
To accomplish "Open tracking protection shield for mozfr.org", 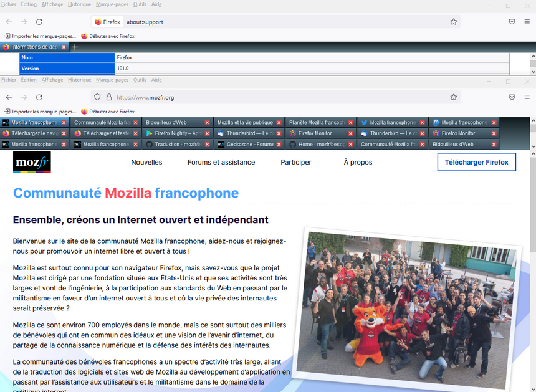I will click(97, 97).
